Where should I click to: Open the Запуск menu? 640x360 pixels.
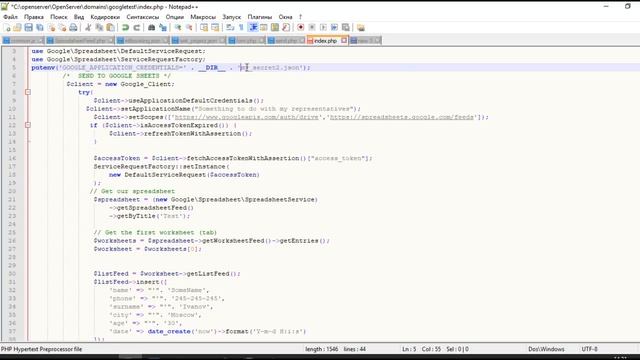pyautogui.click(x=231, y=17)
